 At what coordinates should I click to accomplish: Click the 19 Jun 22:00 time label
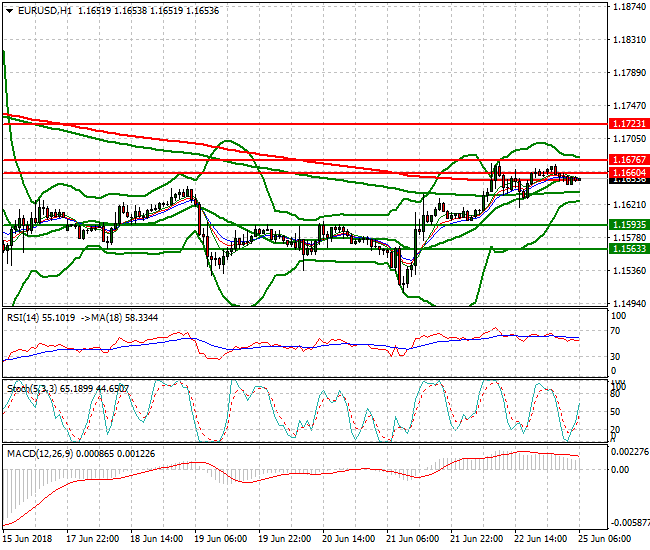pos(284,538)
